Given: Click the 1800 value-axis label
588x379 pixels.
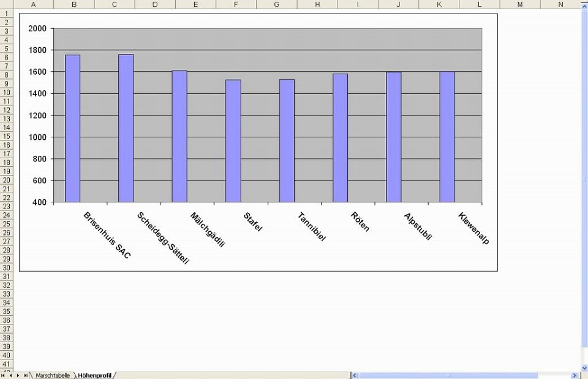Looking at the screenshot, I should coord(37,50).
